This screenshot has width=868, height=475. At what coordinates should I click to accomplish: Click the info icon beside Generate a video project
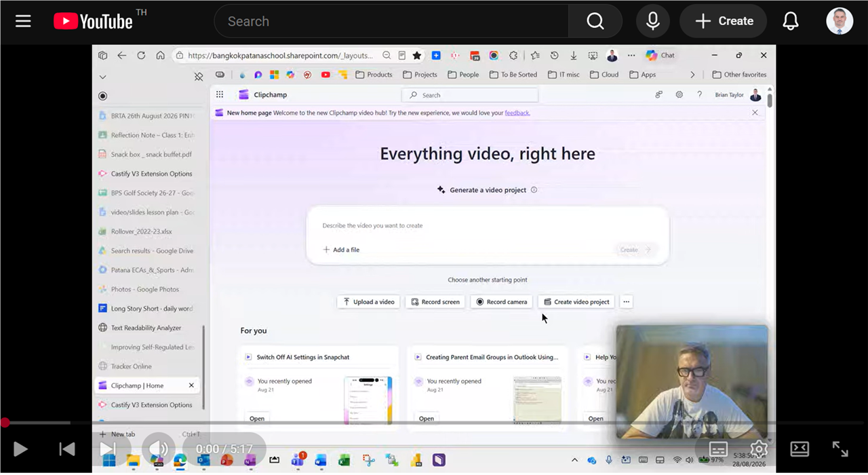(534, 190)
